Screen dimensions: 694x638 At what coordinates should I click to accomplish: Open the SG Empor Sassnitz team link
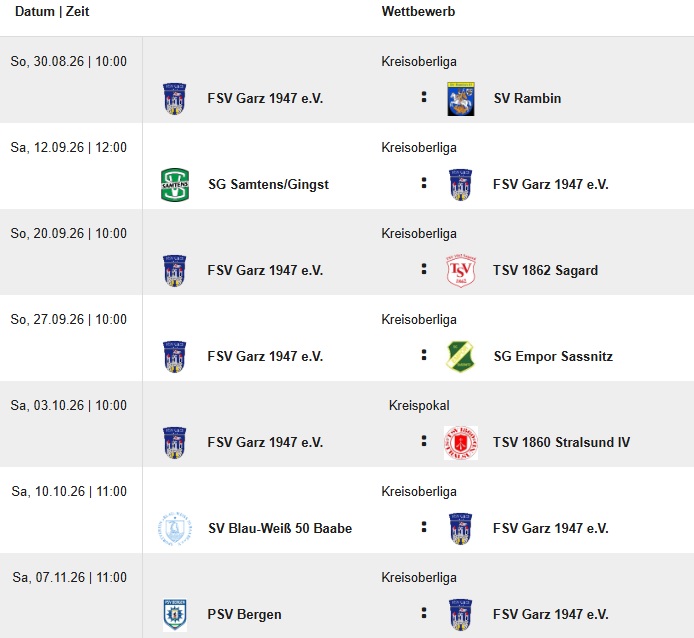(553, 356)
